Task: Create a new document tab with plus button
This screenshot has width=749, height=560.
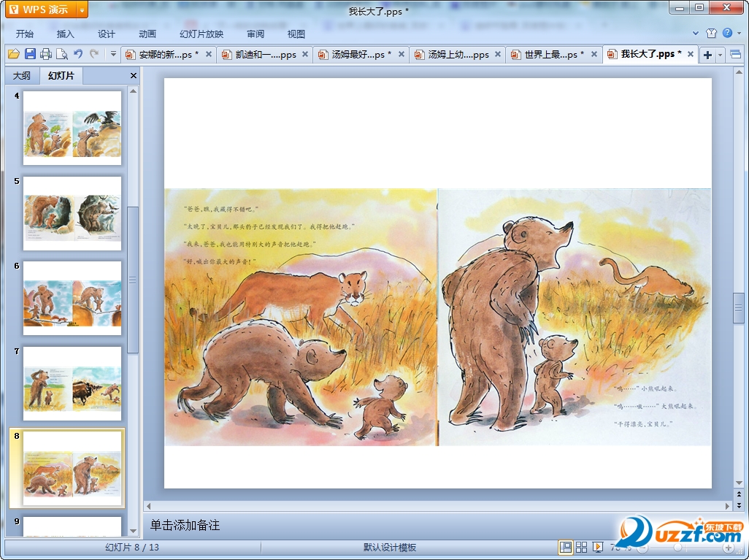Action: click(708, 55)
